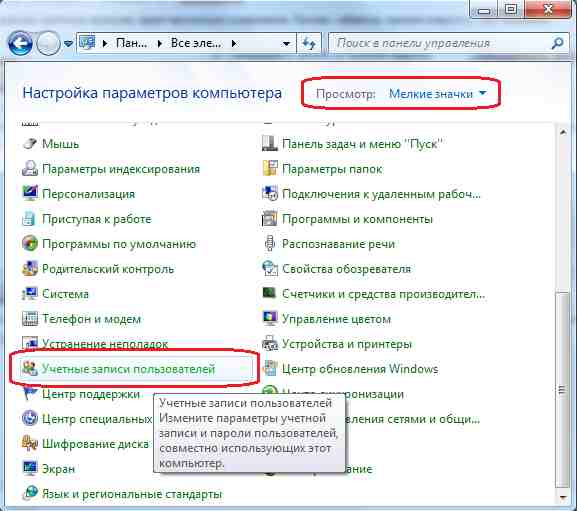Expand the chevron before Пан... breadcrumb
The width and height of the screenshot is (577, 511).
point(105,44)
